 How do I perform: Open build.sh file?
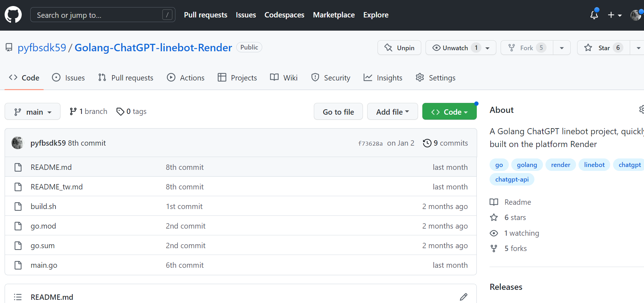click(43, 206)
